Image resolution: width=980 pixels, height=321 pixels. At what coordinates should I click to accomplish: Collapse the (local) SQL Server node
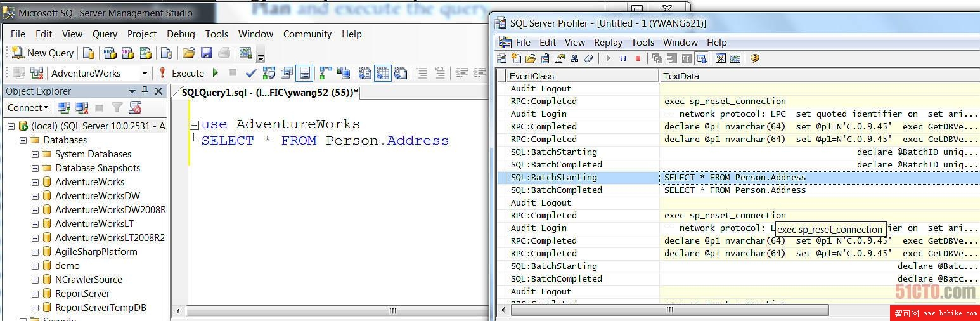(x=11, y=126)
